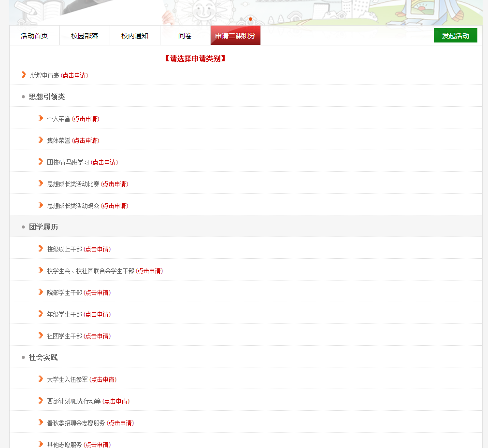Click the arrow icon beside 校学生会、校社团联合会学生干部

point(41,270)
